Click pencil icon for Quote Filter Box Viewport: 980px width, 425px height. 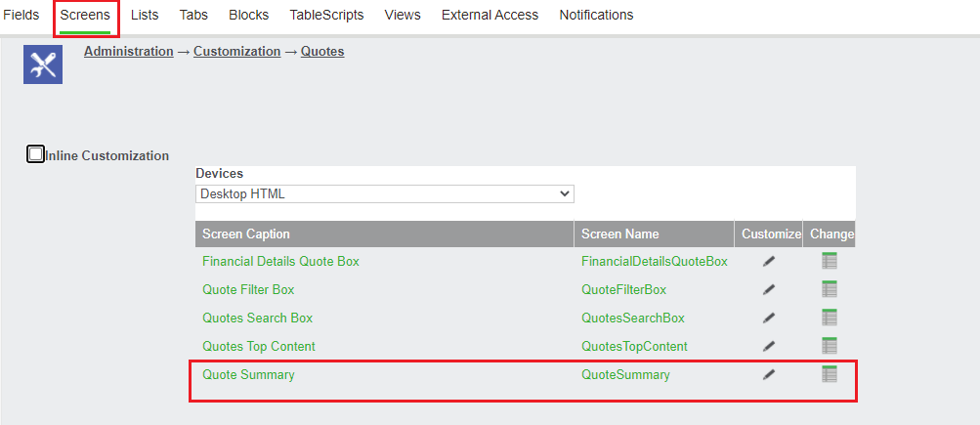769,289
